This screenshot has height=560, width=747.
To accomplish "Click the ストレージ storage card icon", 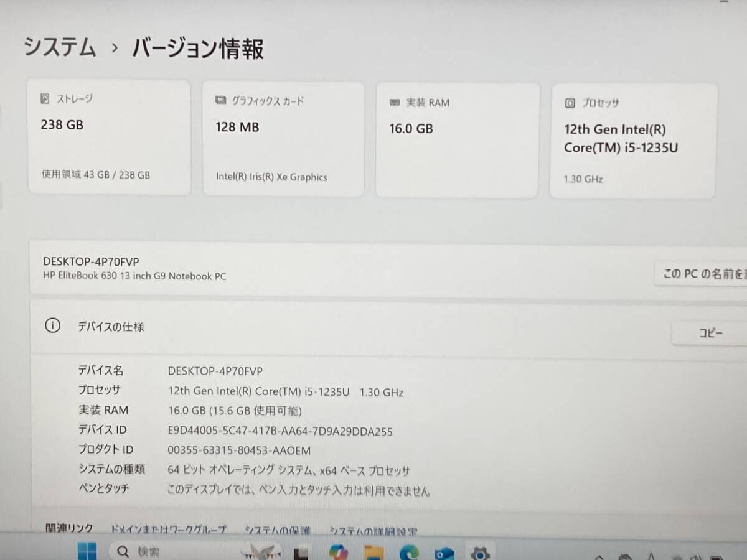I will click(x=45, y=98).
